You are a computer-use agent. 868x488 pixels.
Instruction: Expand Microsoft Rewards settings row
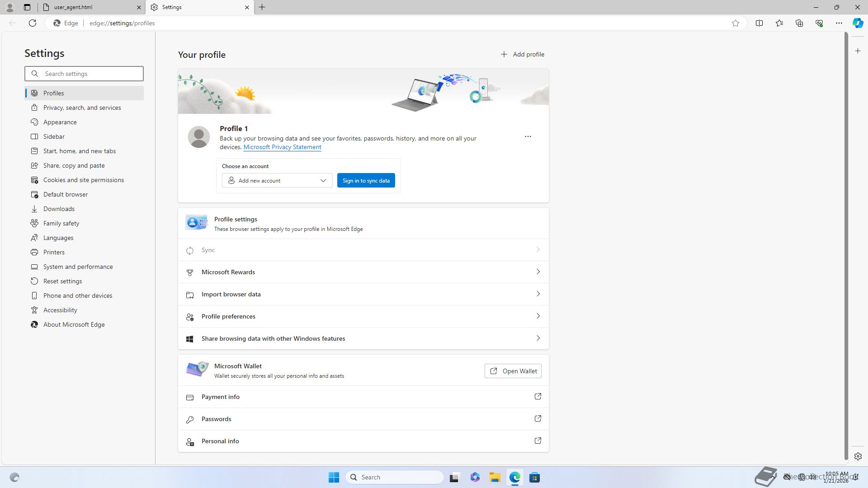tap(363, 272)
